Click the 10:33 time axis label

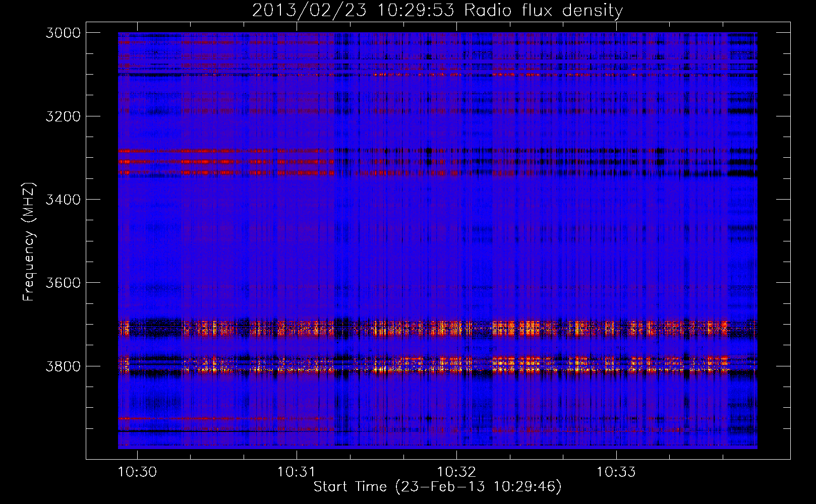616,472
